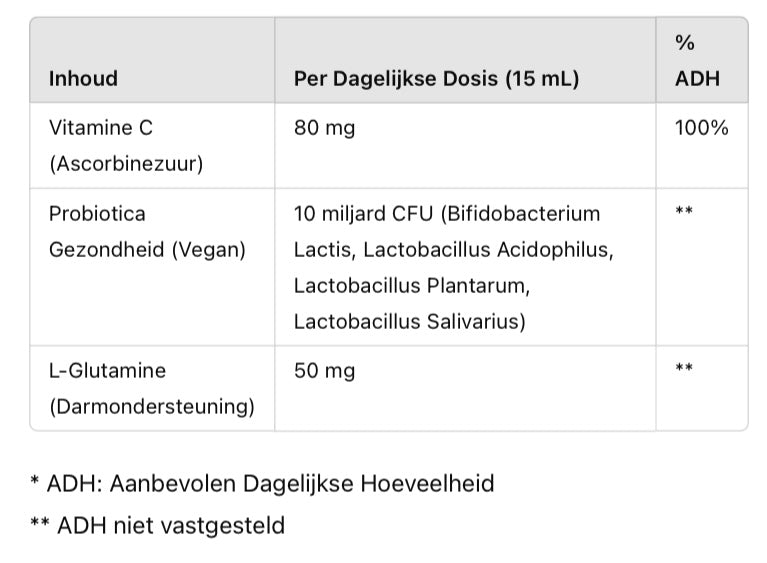767x563 pixels.
Task: Click the Inhoud column header
Action: [83, 78]
